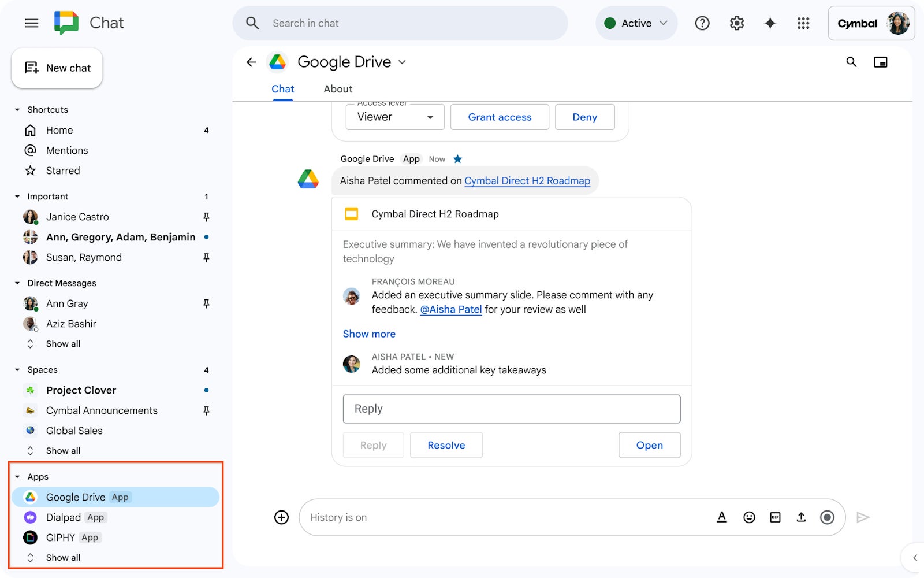Click the Open button on comment card

click(649, 445)
